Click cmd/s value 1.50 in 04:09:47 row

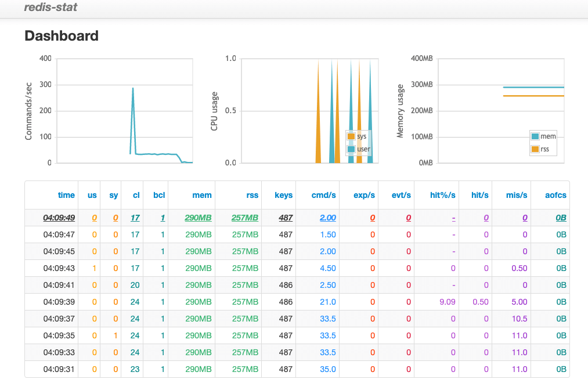(328, 234)
